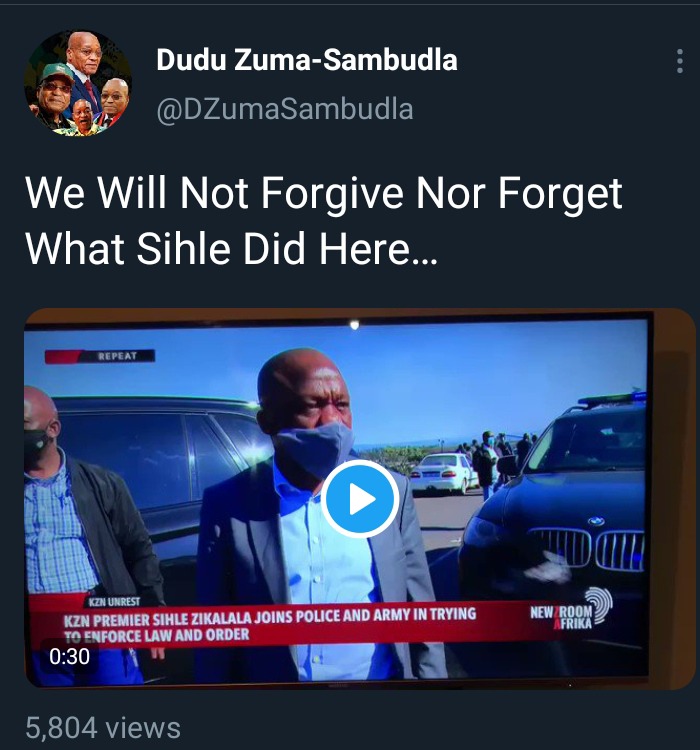Click the Newzroom Afrika logo in the video
The width and height of the screenshot is (700, 750).
click(x=571, y=609)
